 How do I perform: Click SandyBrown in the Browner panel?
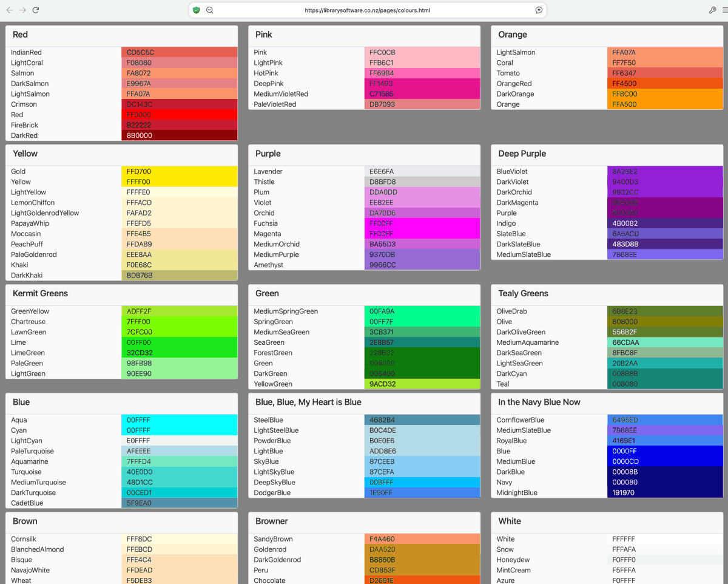272,538
